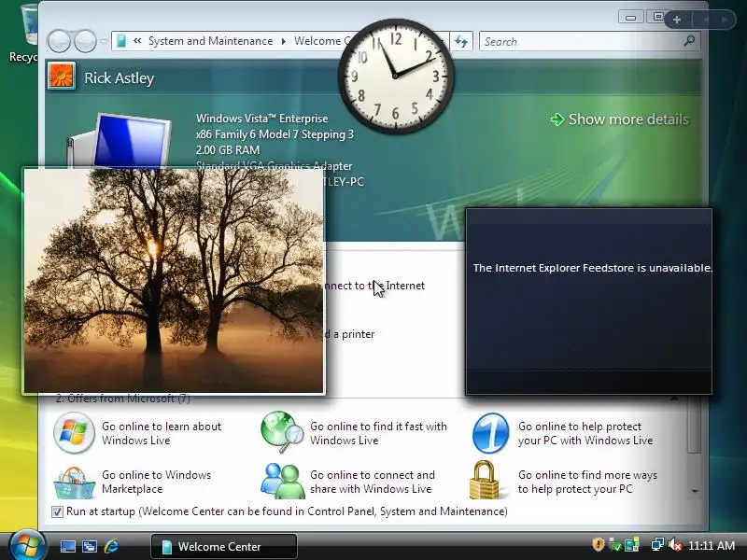Click Go online to help protect your PC

tap(585, 433)
